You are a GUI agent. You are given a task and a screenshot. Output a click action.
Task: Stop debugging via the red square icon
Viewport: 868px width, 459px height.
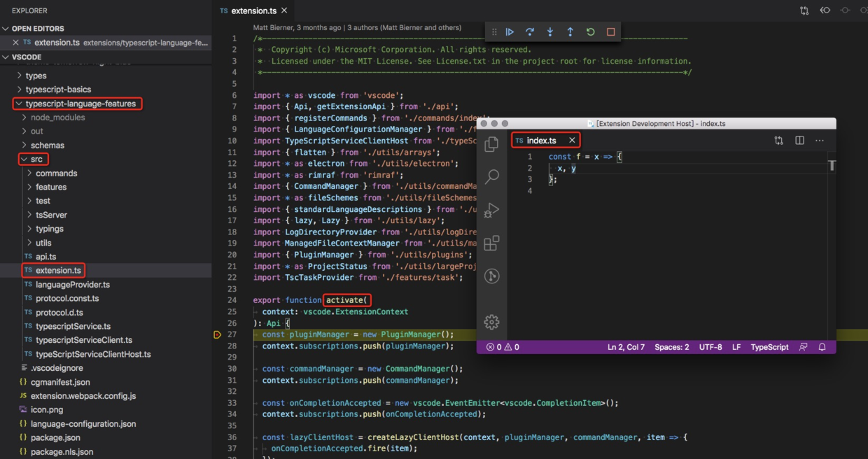[x=610, y=31]
